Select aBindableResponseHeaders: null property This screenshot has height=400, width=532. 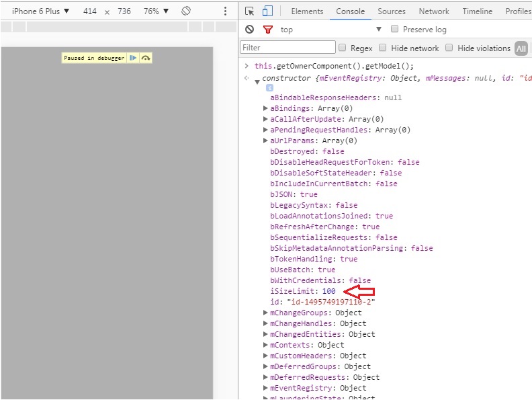point(336,97)
